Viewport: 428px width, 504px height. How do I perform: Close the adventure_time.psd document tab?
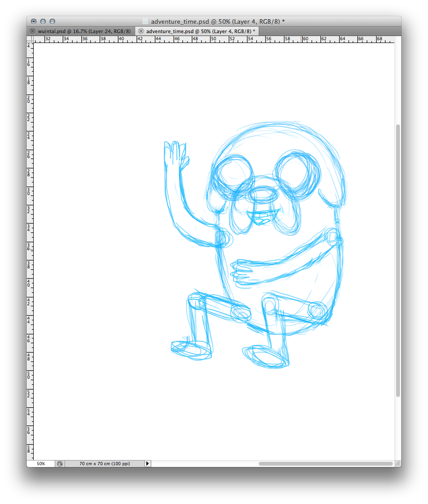[141, 31]
